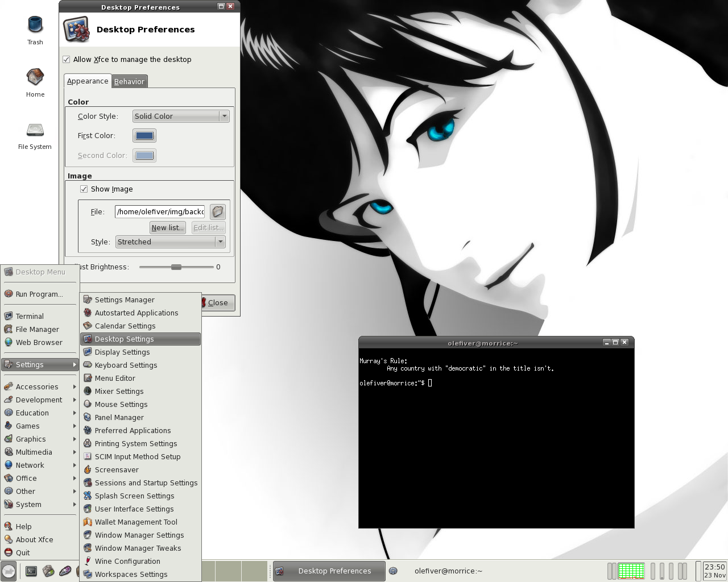Click the Xfce mouse menu button in panel
Screen dimensions: 728x582
click(x=9, y=571)
